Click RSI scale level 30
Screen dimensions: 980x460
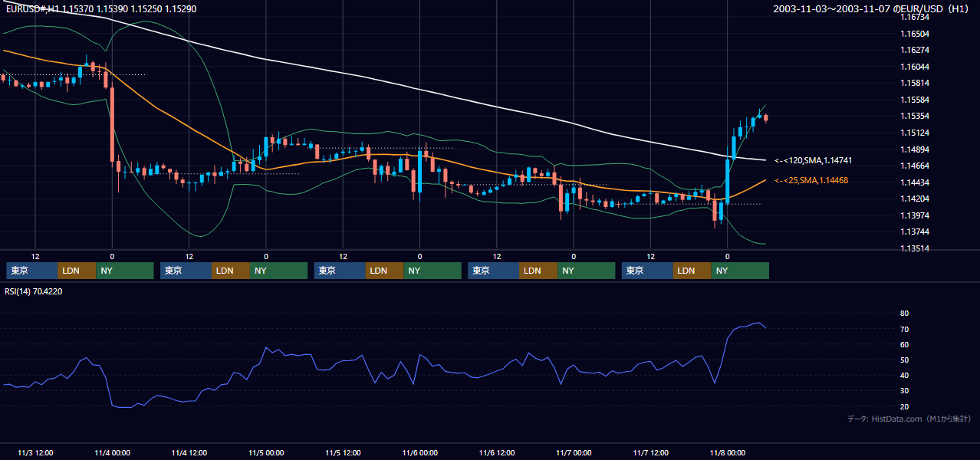pyautogui.click(x=905, y=391)
